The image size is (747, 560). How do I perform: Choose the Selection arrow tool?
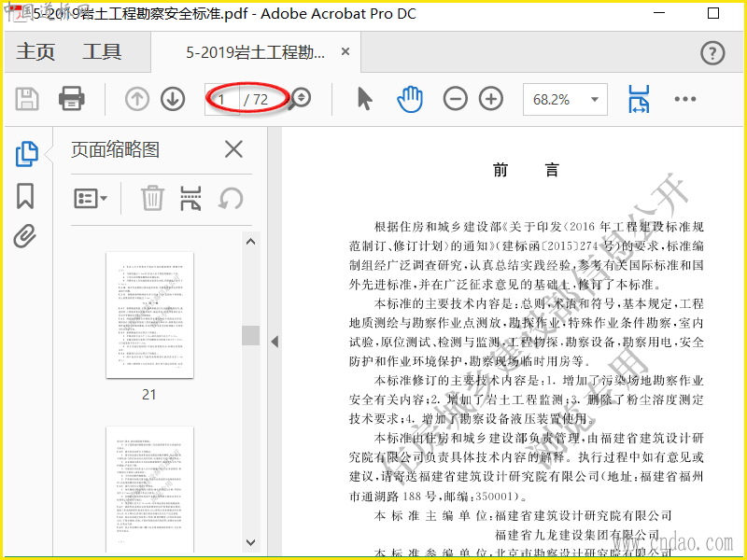click(x=365, y=99)
